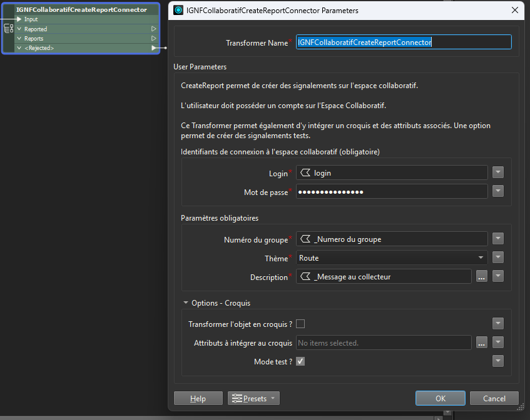Click the Rejected output port triangle
The image size is (530, 420).
click(x=154, y=48)
